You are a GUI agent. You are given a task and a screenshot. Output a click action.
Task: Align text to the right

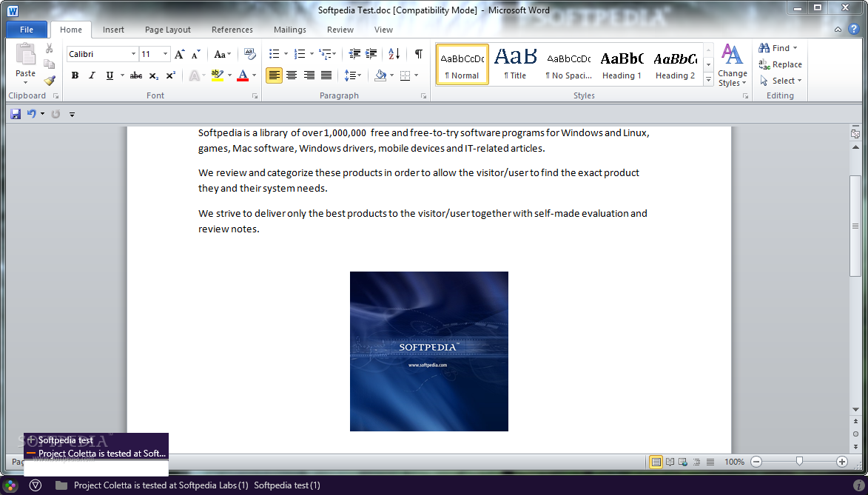[309, 75]
